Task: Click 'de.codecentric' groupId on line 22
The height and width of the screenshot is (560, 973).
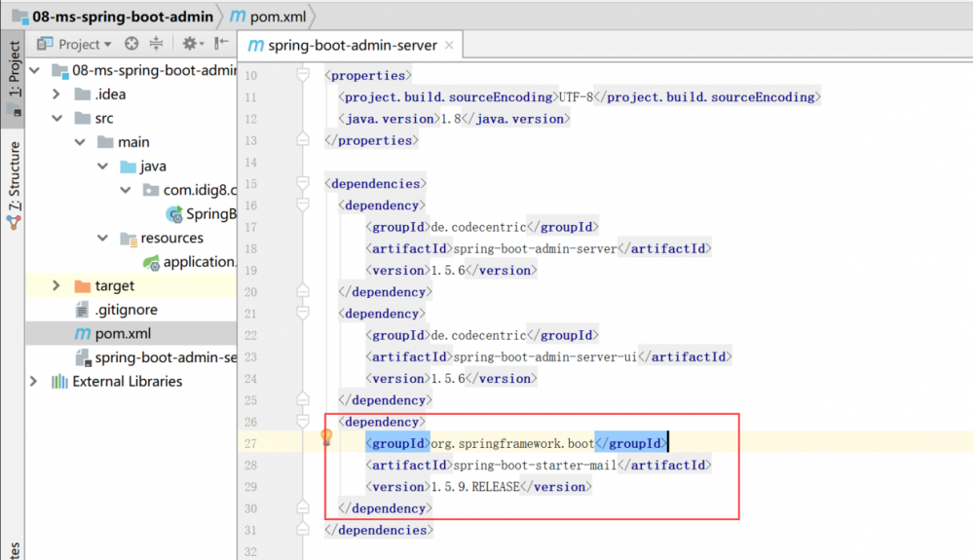Action: 478,335
